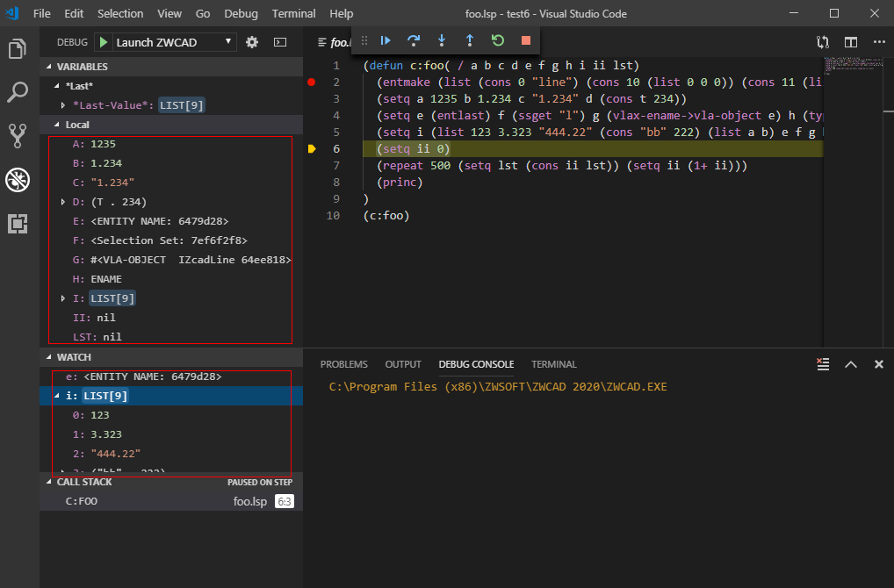This screenshot has width=894, height=588.
Task: Open the File menu
Action: click(41, 14)
